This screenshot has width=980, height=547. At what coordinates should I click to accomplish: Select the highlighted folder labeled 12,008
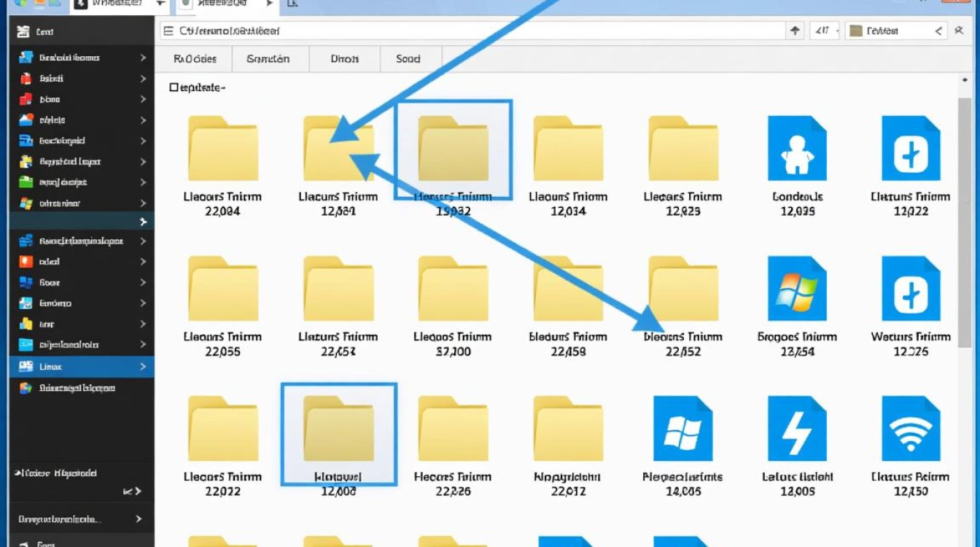338,433
